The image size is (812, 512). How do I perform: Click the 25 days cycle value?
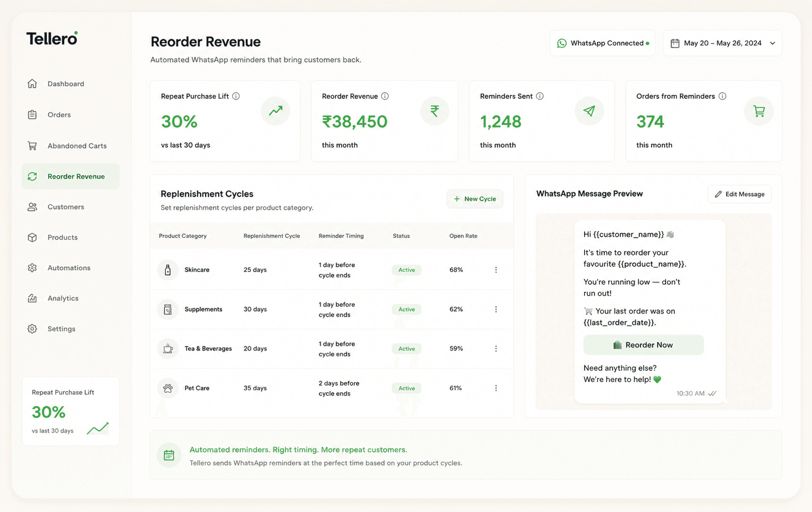(x=255, y=270)
